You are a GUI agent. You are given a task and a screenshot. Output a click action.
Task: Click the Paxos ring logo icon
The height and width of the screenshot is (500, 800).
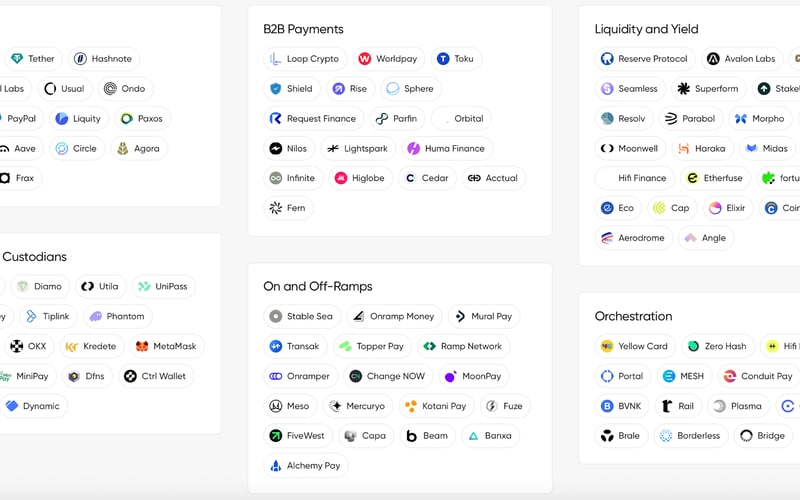[127, 118]
